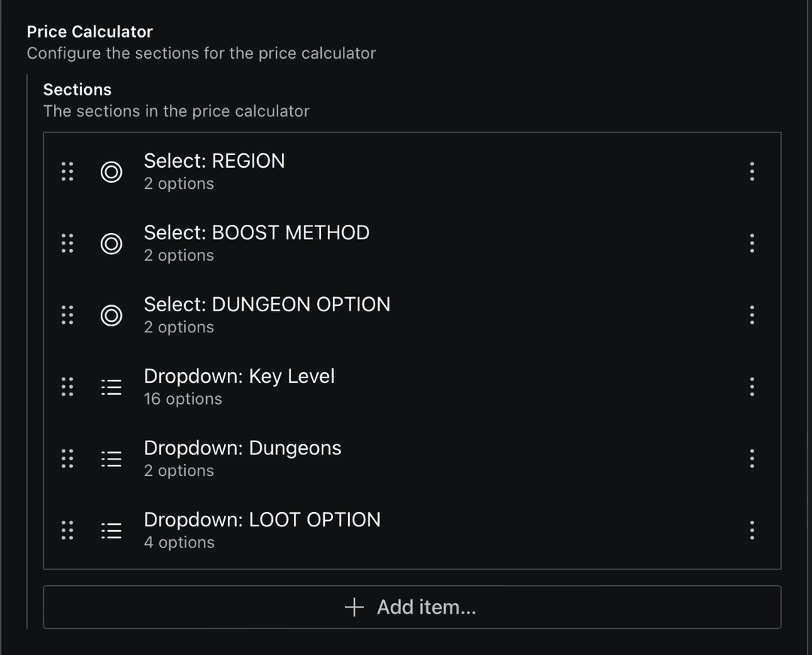Image resolution: width=812 pixels, height=655 pixels.
Task: Open three-dot menu for Dropdown: Dungeons
Action: pyautogui.click(x=752, y=459)
